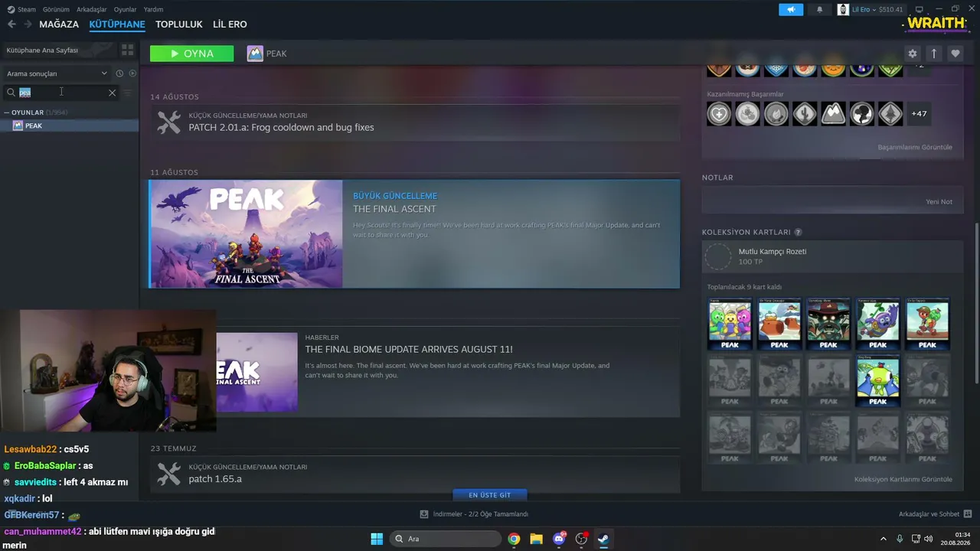Viewport: 980px width, 551px height.
Task: Open the Mutlu Kampçı Rozeti badge
Action: [832, 256]
